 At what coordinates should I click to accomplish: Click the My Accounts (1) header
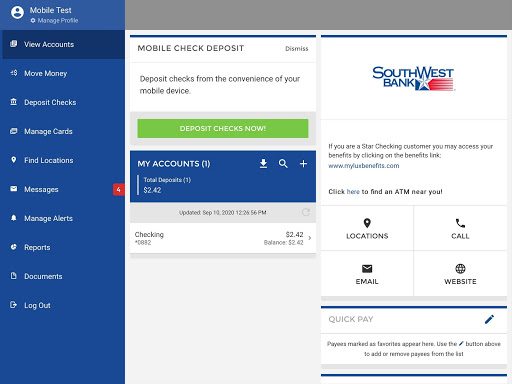(174, 164)
